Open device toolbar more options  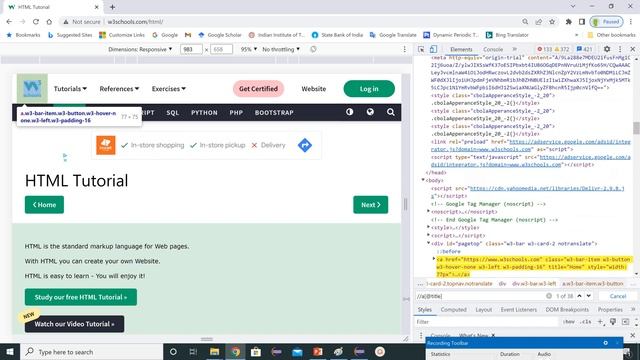404,49
